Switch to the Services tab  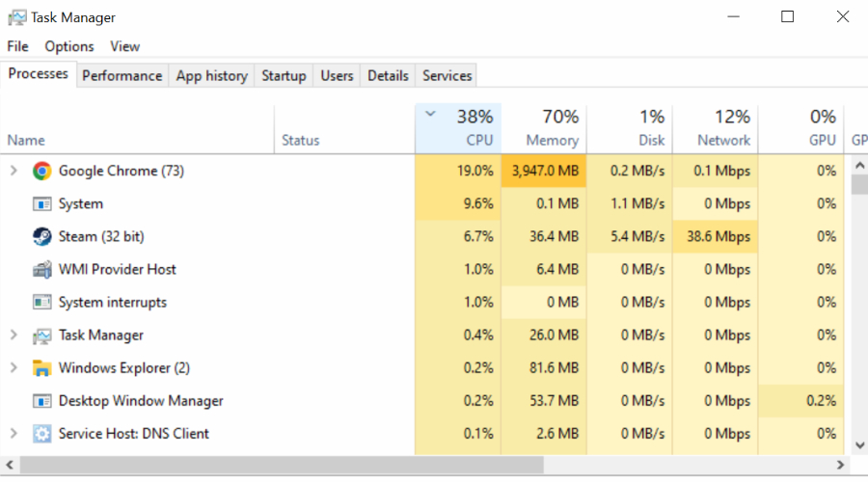[447, 76]
